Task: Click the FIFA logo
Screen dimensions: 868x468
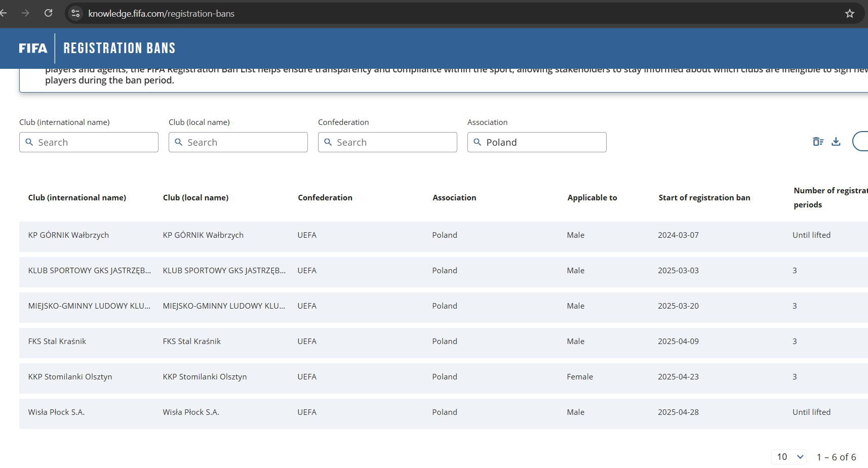Action: 33,48
